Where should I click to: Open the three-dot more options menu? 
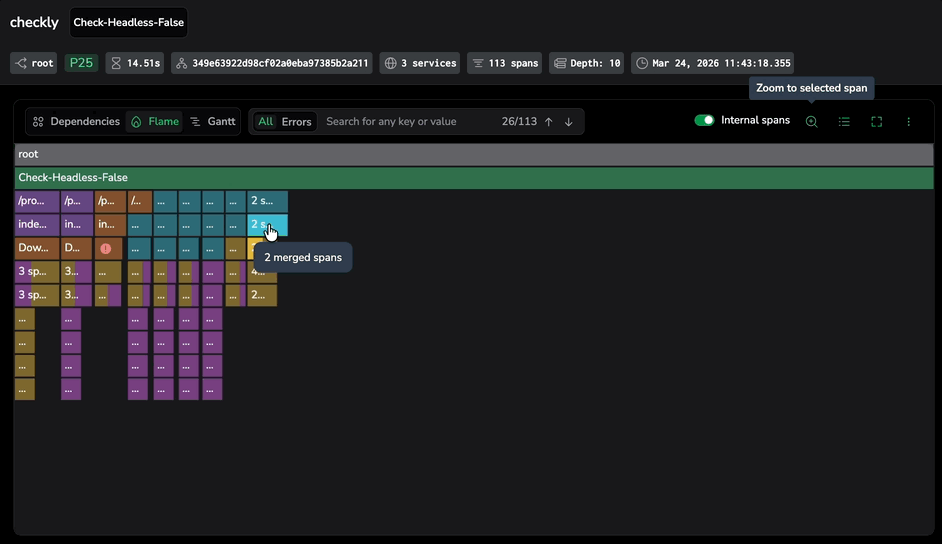908,121
